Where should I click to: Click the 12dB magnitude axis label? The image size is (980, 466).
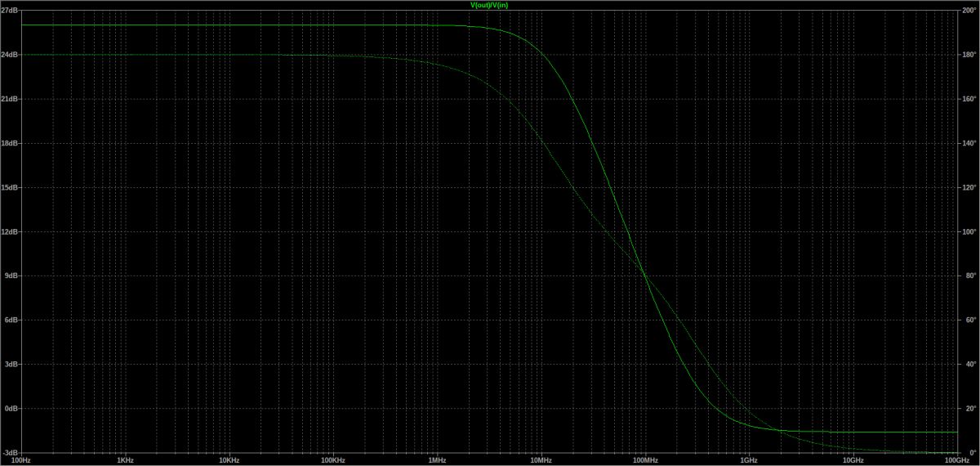point(9,231)
